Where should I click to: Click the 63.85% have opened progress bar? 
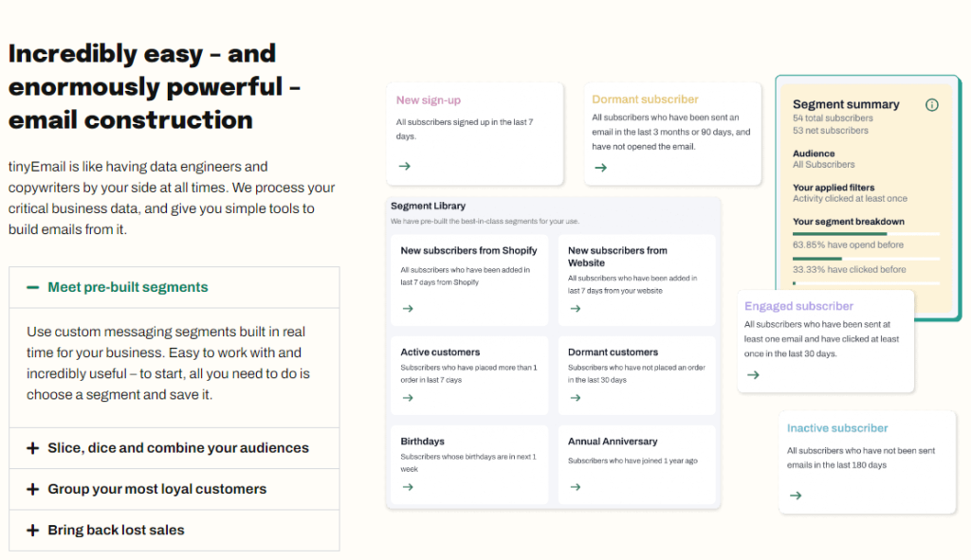(x=867, y=234)
